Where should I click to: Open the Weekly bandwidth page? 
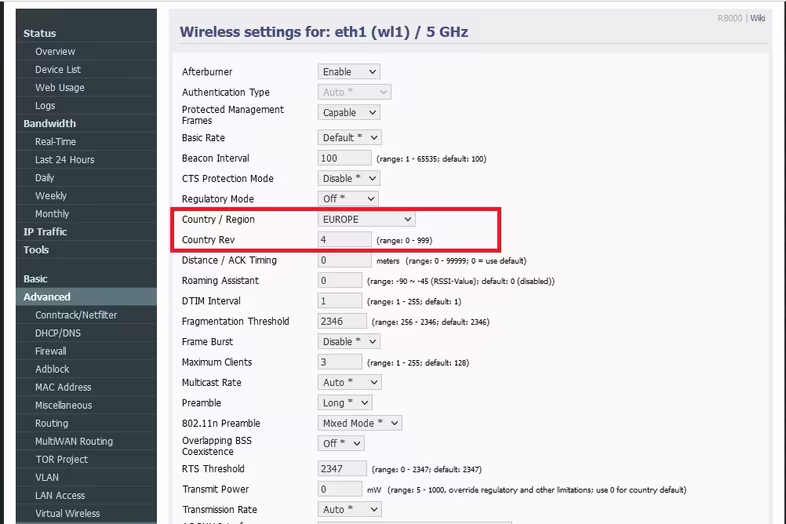(x=51, y=196)
